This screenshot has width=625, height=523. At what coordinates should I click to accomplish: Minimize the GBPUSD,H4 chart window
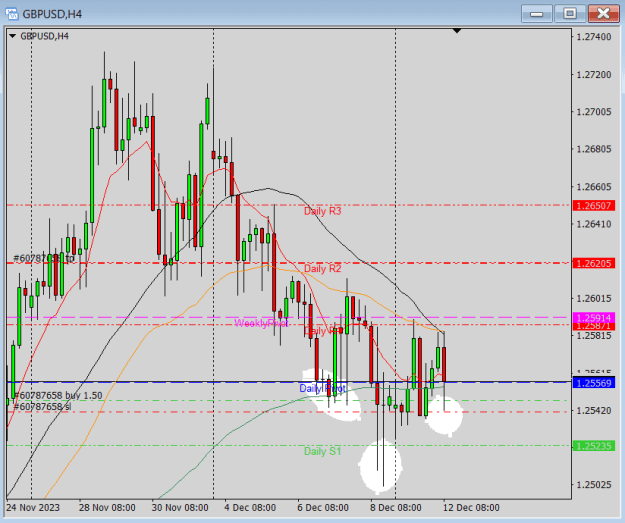click(537, 14)
